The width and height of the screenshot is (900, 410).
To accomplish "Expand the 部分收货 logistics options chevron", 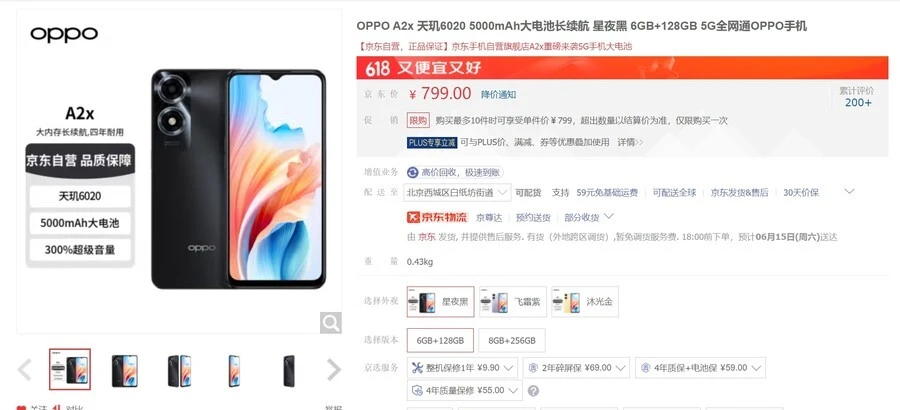I will click(609, 216).
